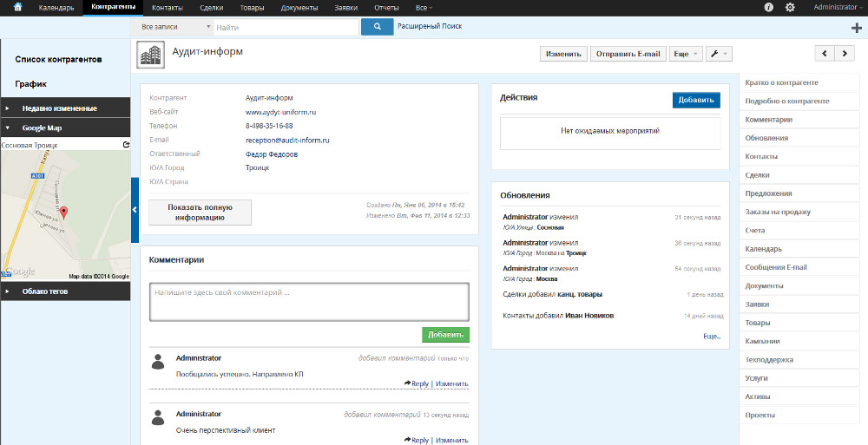Select 'Кратко о контрагенте' tab
The height and width of the screenshot is (445, 868).
799,82
